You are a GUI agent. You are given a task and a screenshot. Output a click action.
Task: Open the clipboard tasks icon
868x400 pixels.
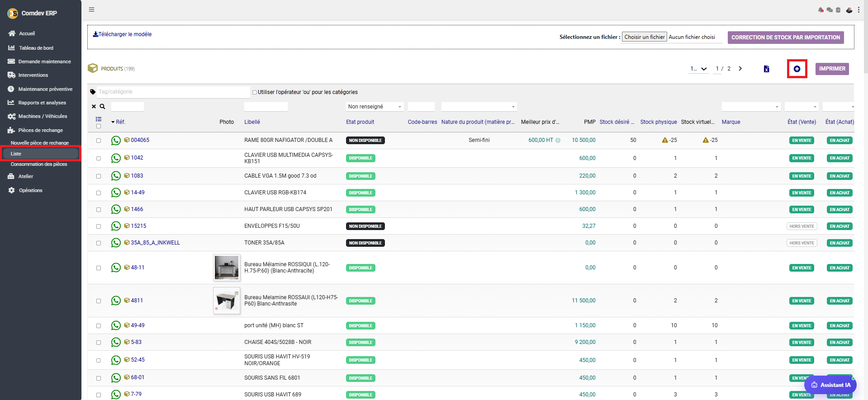click(x=838, y=10)
